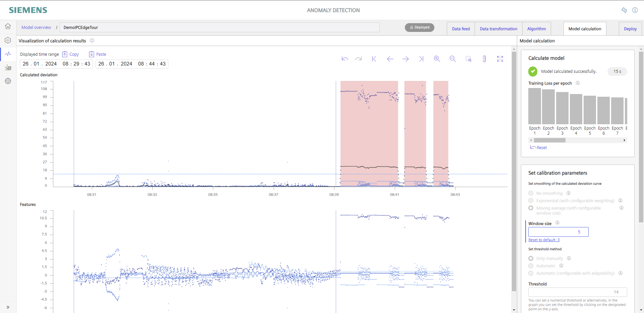Viewport: 644px width, 313px height.
Task: Open the information icon in the top-right header
Action: tap(635, 10)
